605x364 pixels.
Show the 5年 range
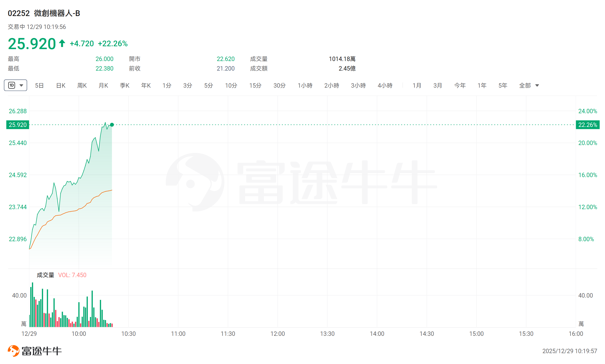[503, 86]
